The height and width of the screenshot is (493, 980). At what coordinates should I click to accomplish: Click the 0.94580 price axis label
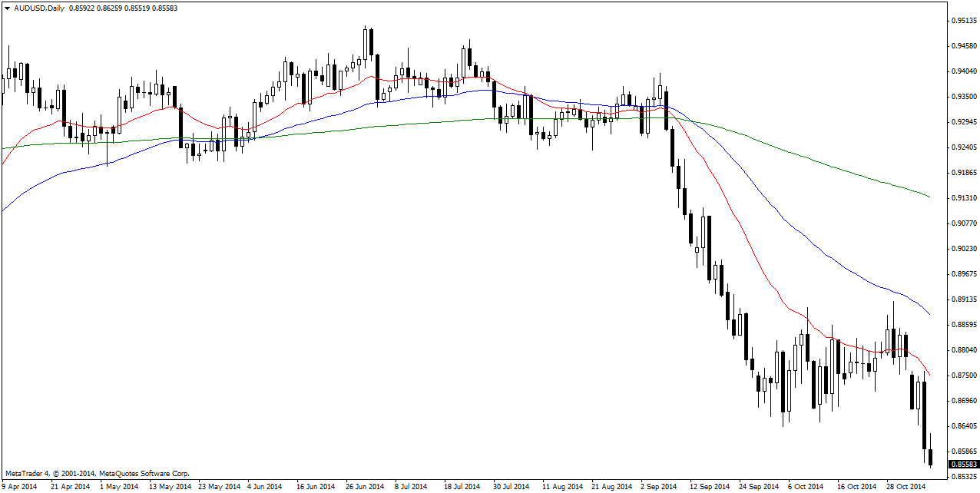point(963,46)
